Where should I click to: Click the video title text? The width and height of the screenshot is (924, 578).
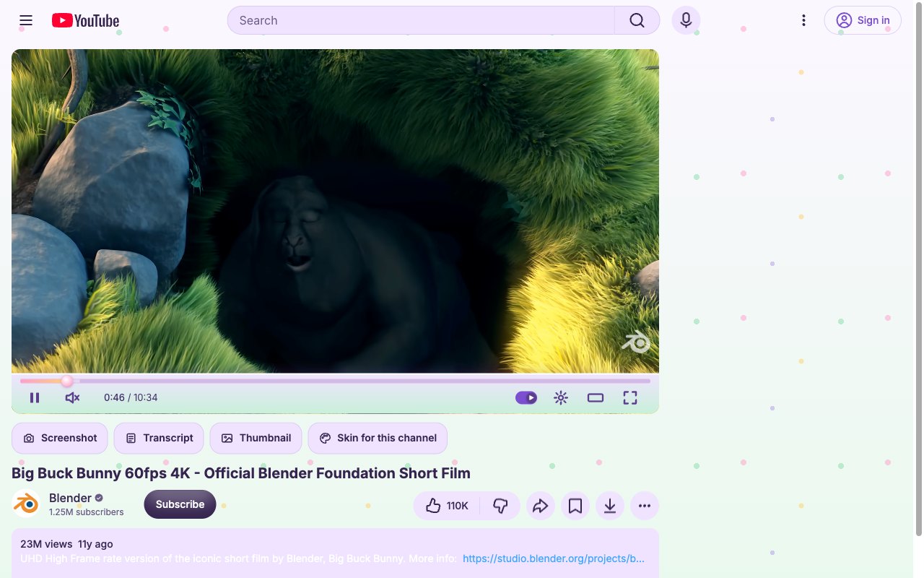click(x=241, y=473)
